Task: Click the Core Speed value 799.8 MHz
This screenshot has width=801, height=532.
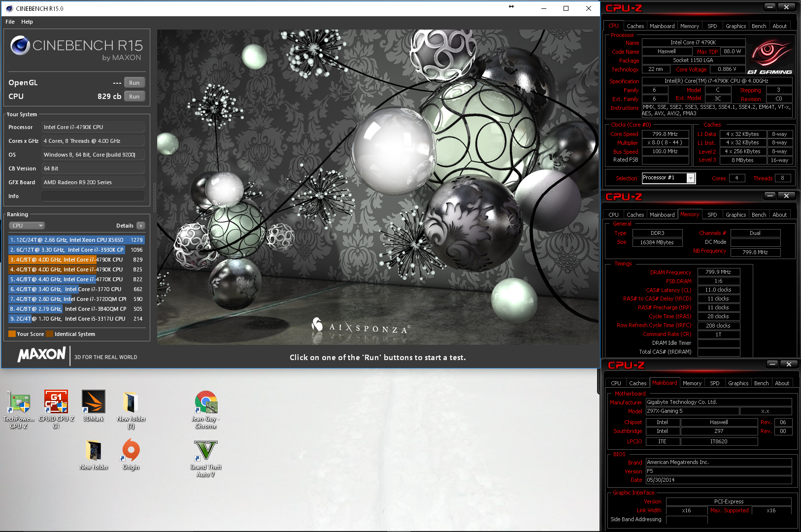Action: [665, 134]
